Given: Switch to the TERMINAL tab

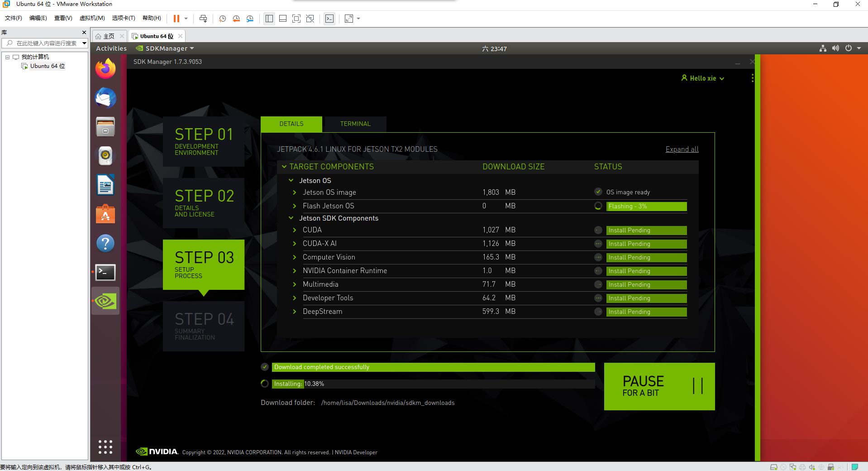Looking at the screenshot, I should (x=355, y=124).
